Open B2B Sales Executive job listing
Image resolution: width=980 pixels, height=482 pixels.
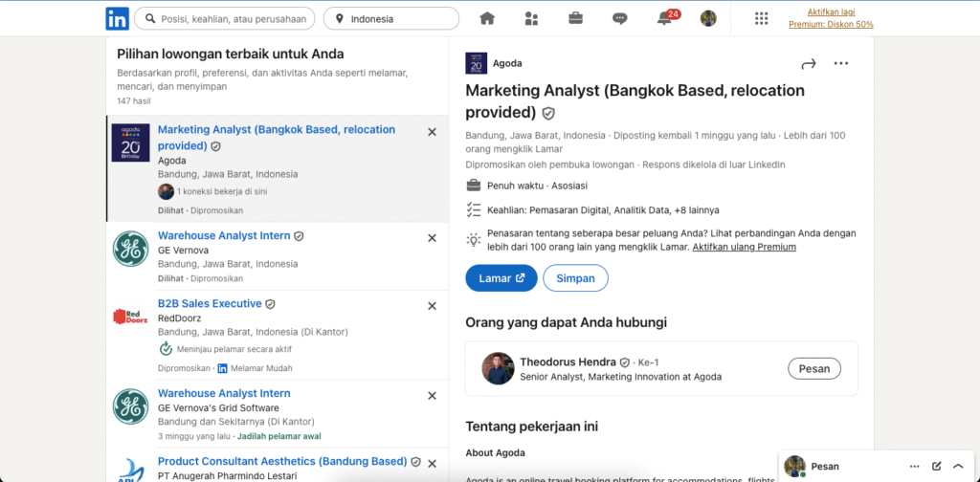coord(210,303)
